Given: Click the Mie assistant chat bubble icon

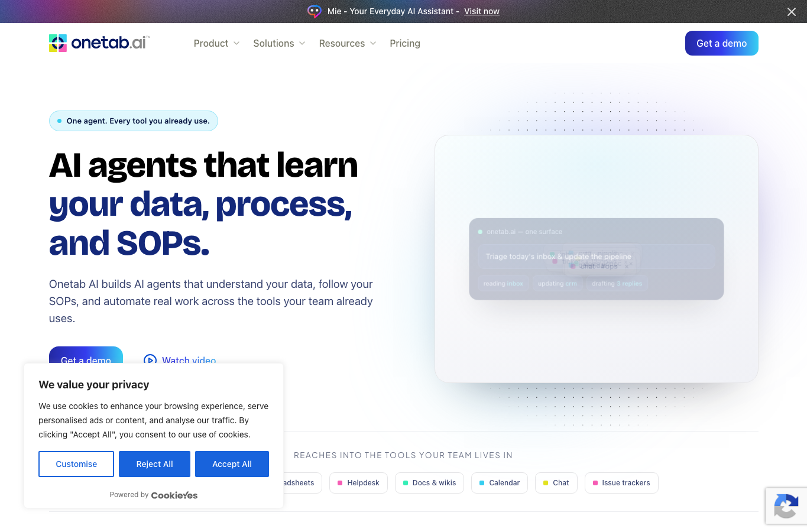Looking at the screenshot, I should pos(315,11).
